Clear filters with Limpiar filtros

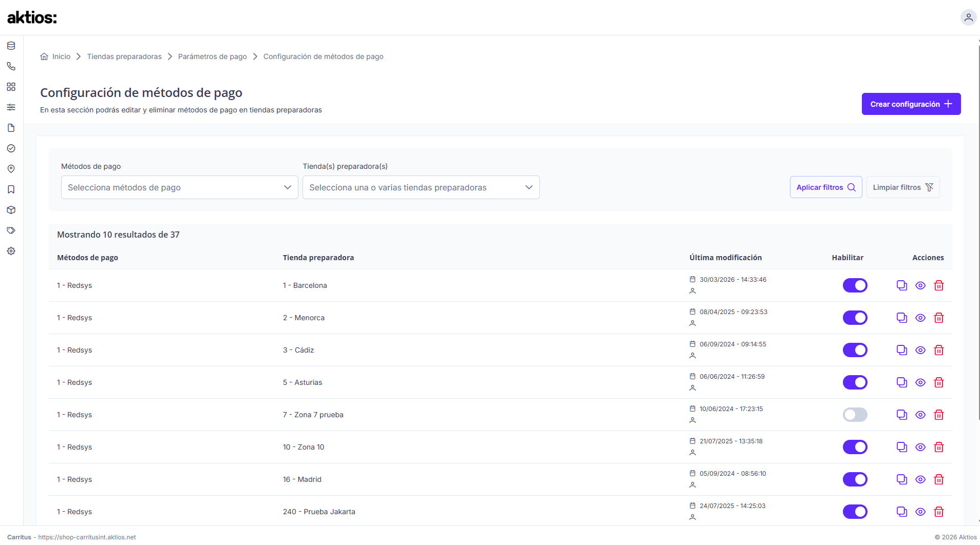pyautogui.click(x=903, y=187)
